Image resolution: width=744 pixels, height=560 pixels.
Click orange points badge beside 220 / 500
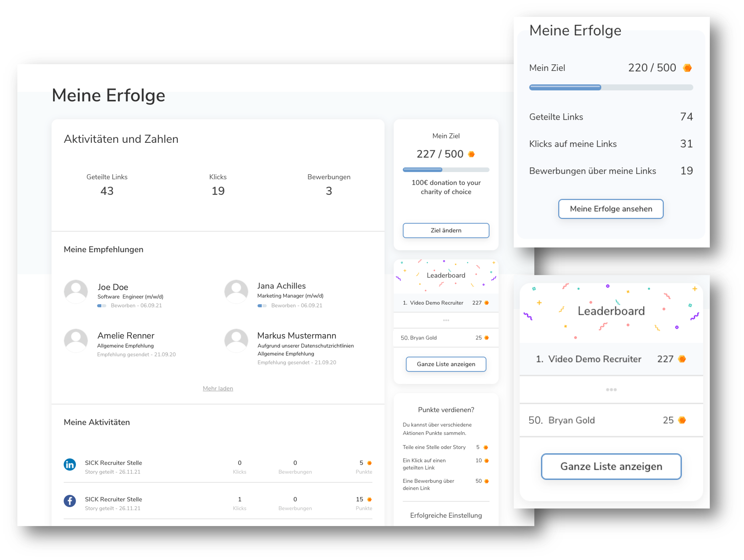tap(687, 68)
